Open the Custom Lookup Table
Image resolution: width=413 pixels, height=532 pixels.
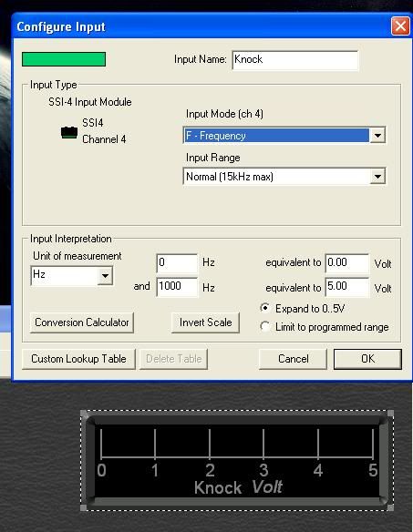point(78,359)
